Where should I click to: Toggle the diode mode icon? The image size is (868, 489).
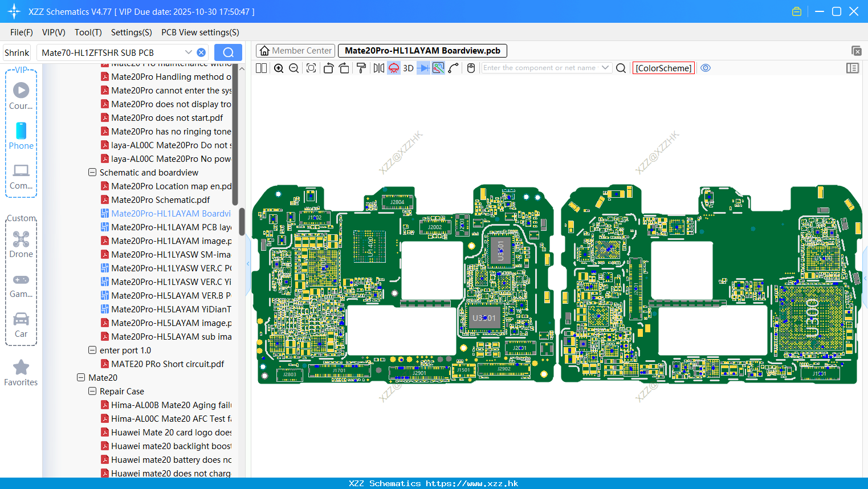[x=423, y=68]
